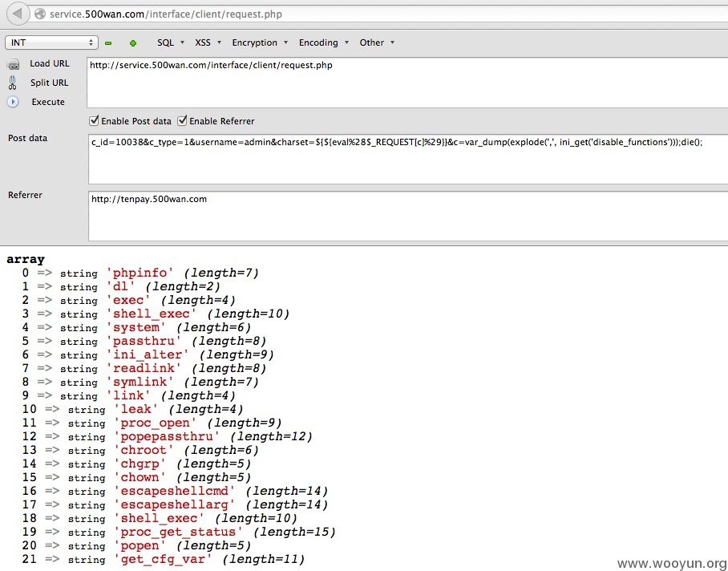The width and height of the screenshot is (728, 571).
Task: Click the 'array' heading in output
Action: [26, 259]
